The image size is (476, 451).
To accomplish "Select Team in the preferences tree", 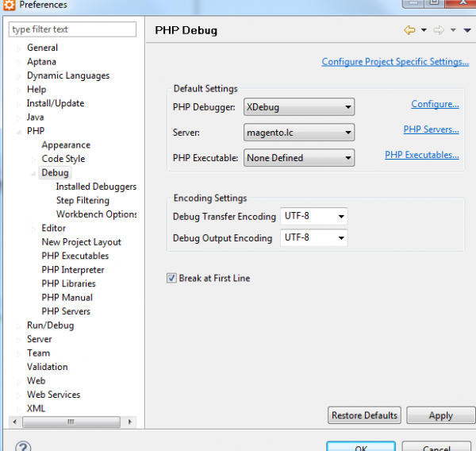I will 38,353.
